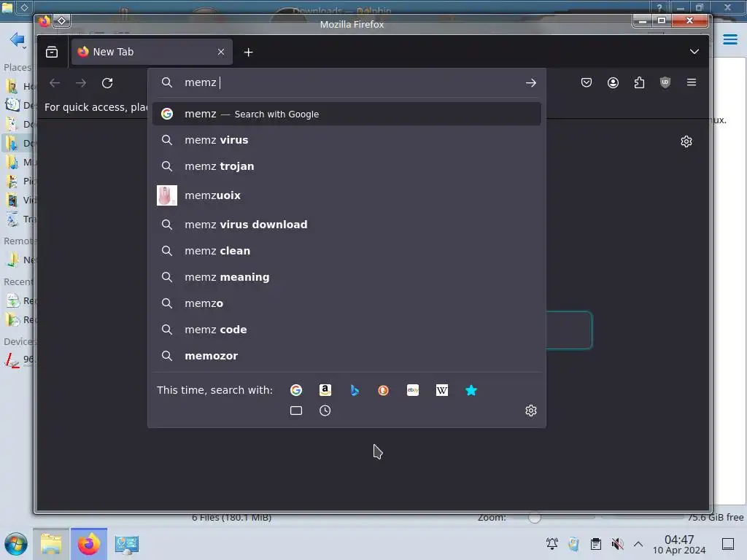Click the notifications bell tray icon
Image resolution: width=747 pixels, height=560 pixels.
[551, 543]
